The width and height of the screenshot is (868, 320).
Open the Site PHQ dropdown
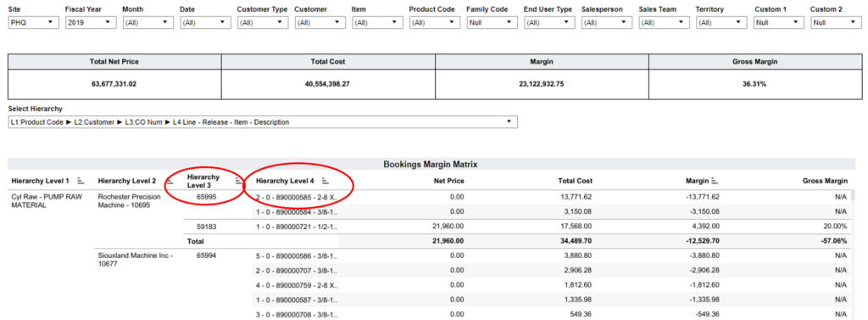click(34, 23)
